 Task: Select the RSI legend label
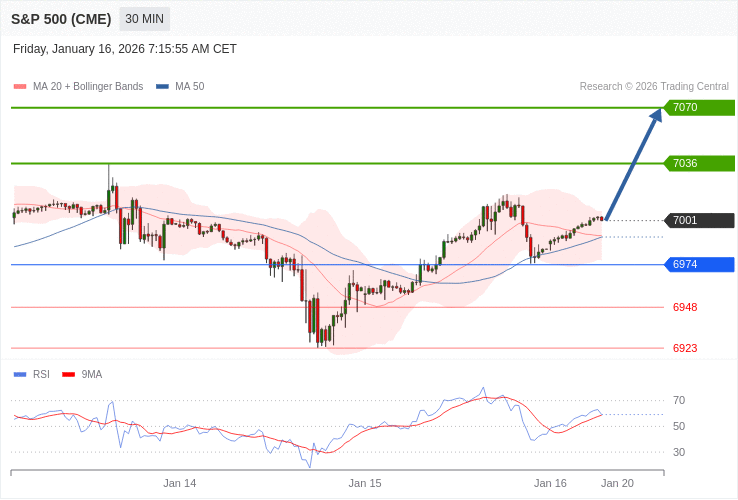pos(41,375)
